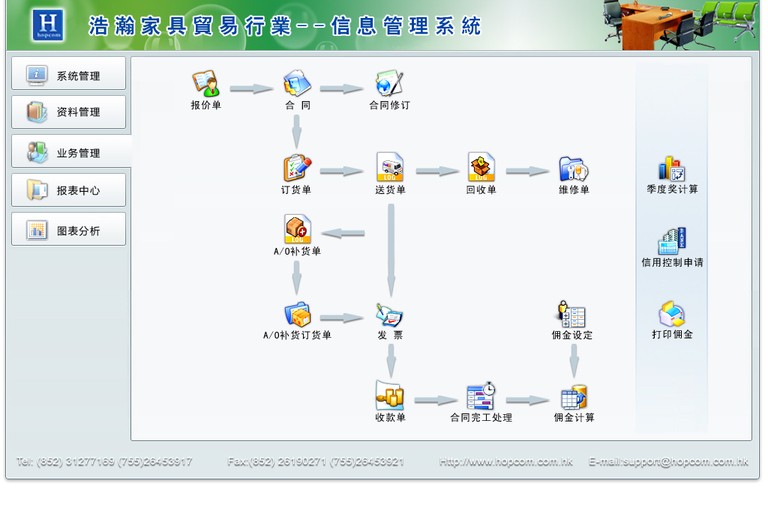Open the A/O补货订货单 icon
This screenshot has height=522, width=768.
coord(297,315)
